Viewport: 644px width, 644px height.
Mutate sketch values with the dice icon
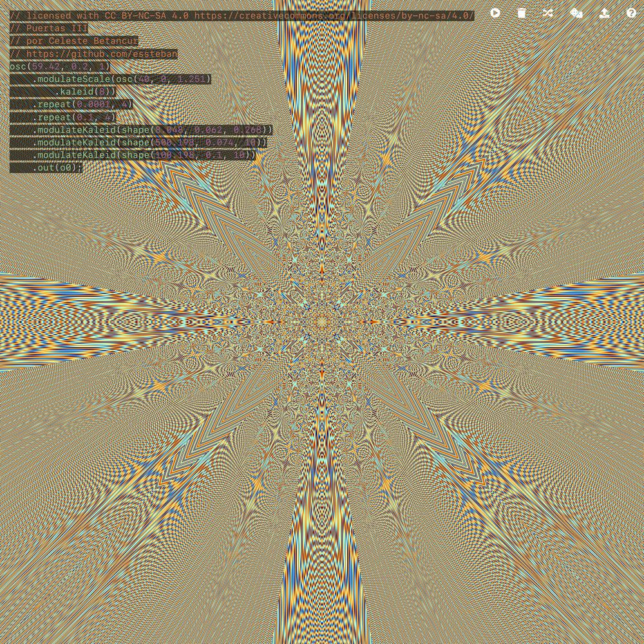pyautogui.click(x=576, y=13)
